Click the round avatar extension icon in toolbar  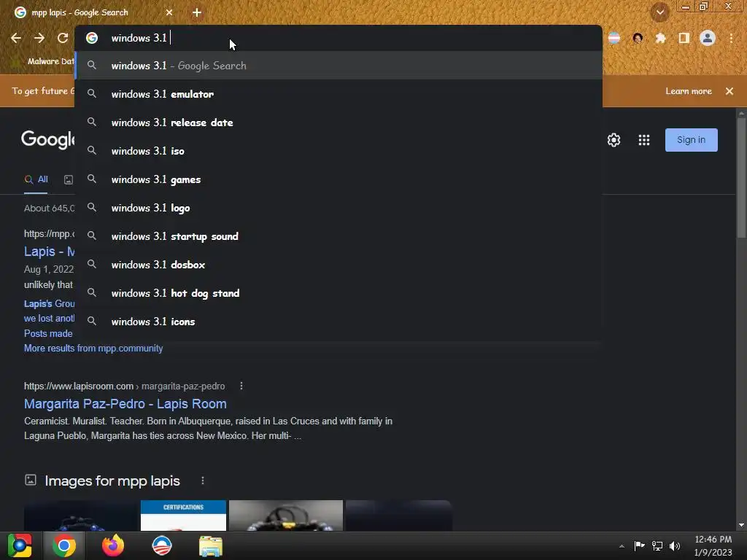(638, 38)
